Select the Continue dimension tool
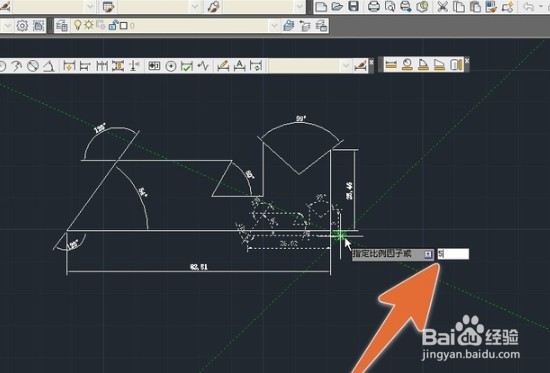Image resolution: width=550 pixels, height=373 pixels. pyautogui.click(x=102, y=66)
